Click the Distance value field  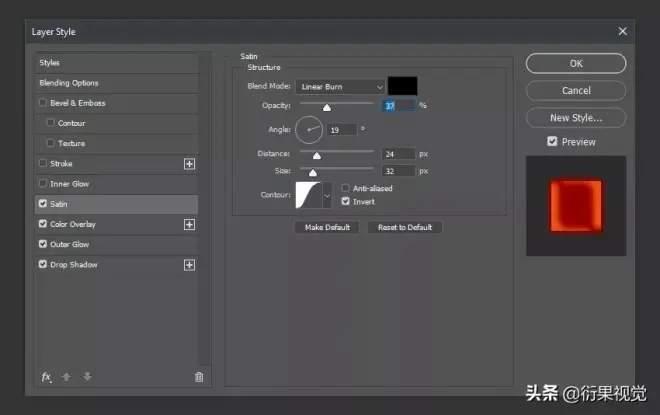(398, 154)
